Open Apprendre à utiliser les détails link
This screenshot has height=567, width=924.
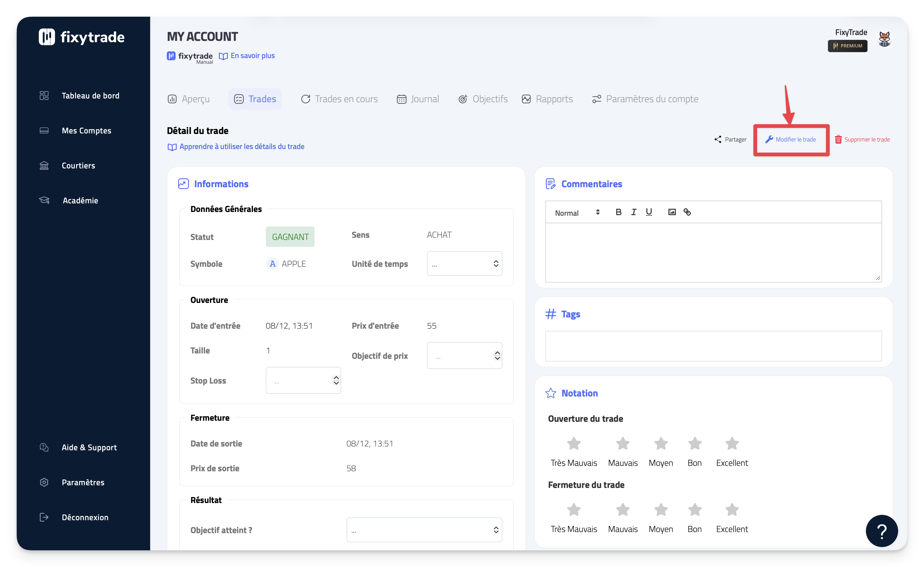236,147
